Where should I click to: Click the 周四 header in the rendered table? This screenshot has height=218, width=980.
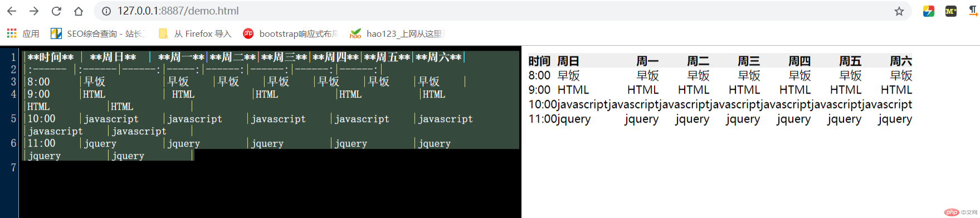coord(799,61)
